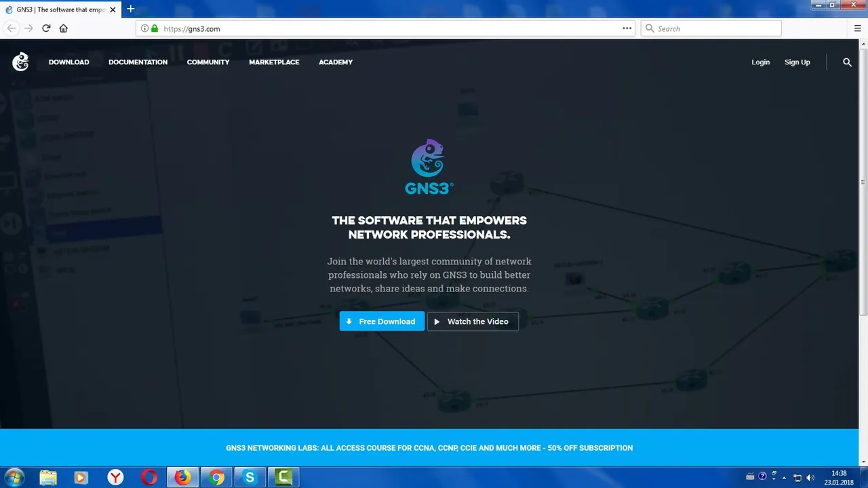This screenshot has width=868, height=488.
Task: Open the DOCUMENTATION nav menu item
Action: pos(138,62)
